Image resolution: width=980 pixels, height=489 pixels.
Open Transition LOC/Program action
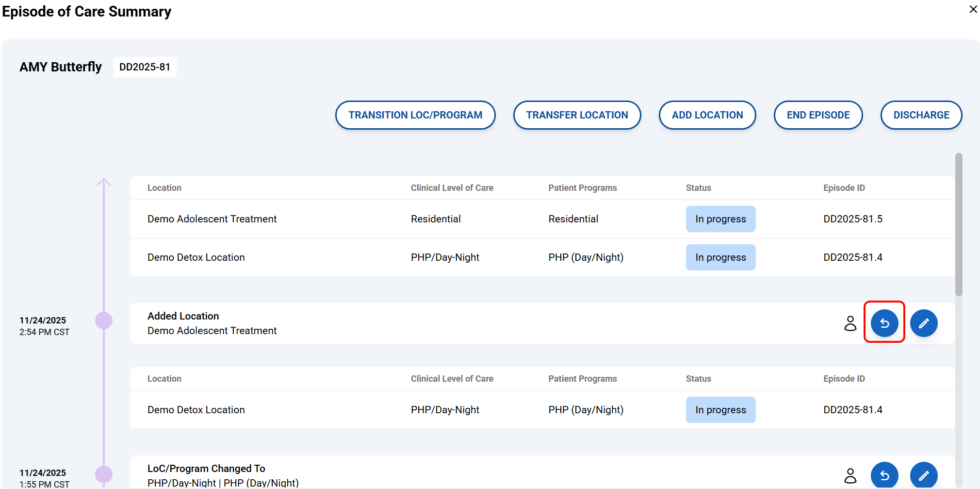tap(415, 115)
